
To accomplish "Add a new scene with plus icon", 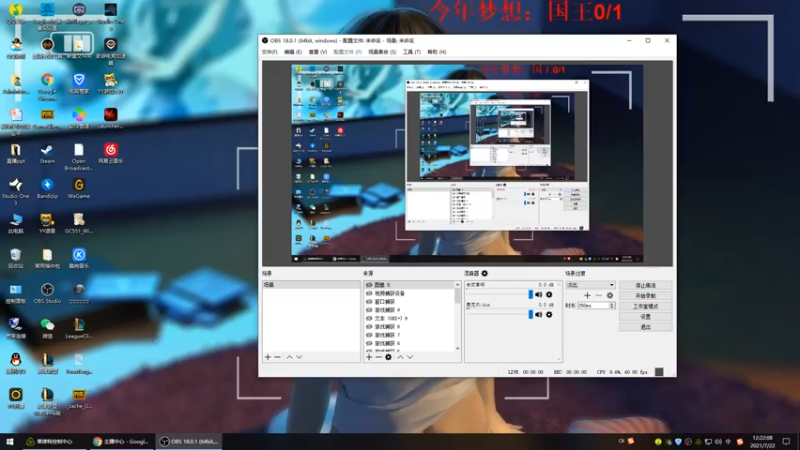I will [268, 357].
